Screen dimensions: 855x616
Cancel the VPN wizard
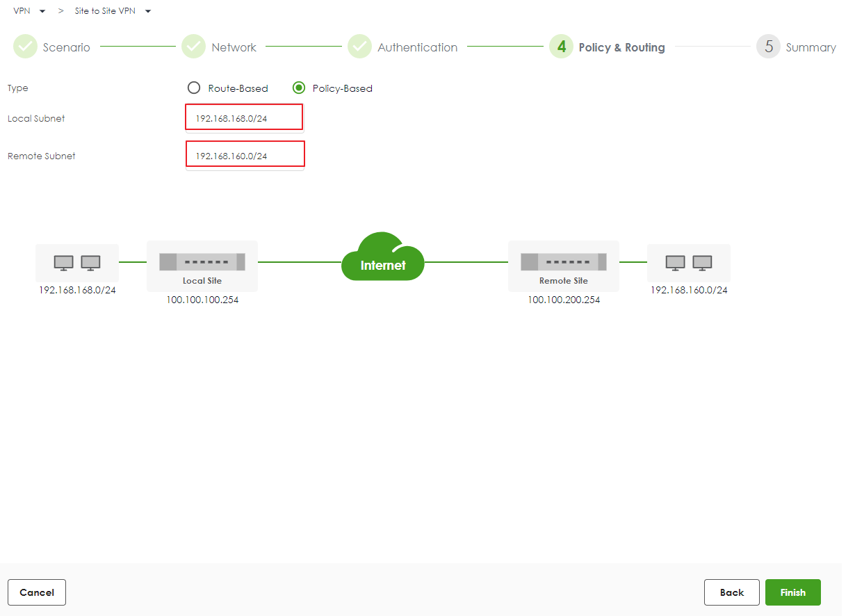tap(37, 592)
